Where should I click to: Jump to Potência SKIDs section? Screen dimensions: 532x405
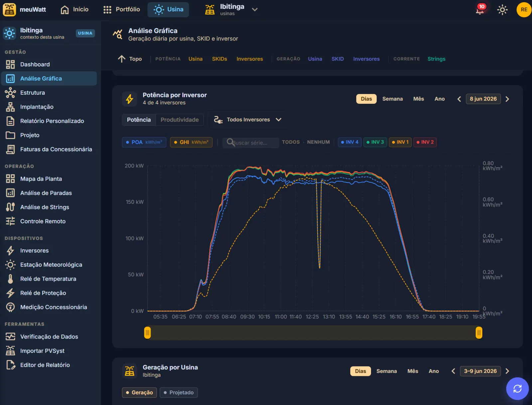click(219, 59)
